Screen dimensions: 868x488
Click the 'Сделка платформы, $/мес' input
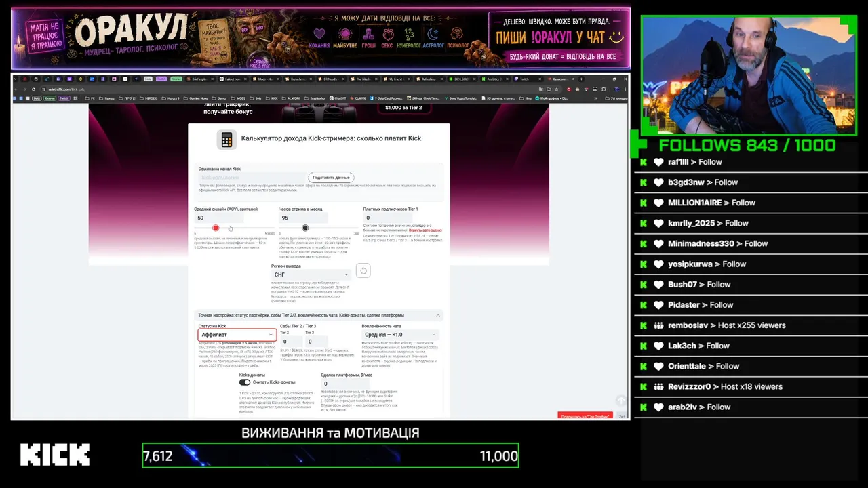[346, 384]
